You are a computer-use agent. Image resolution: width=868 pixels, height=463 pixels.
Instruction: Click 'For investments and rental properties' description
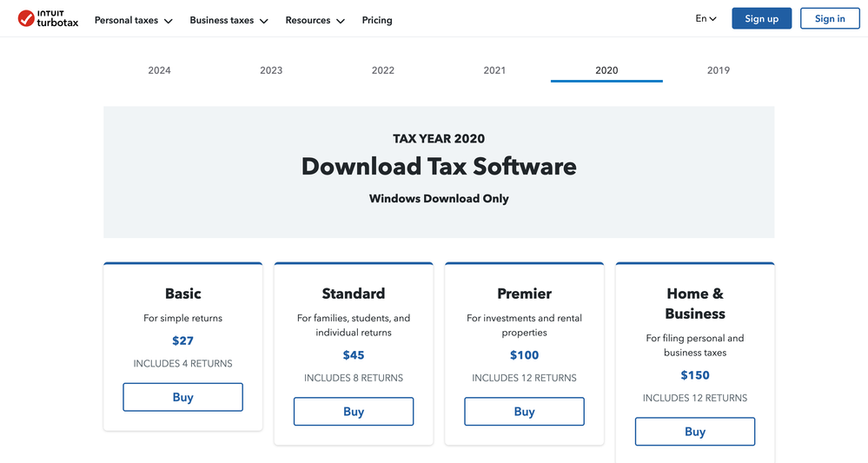point(524,325)
